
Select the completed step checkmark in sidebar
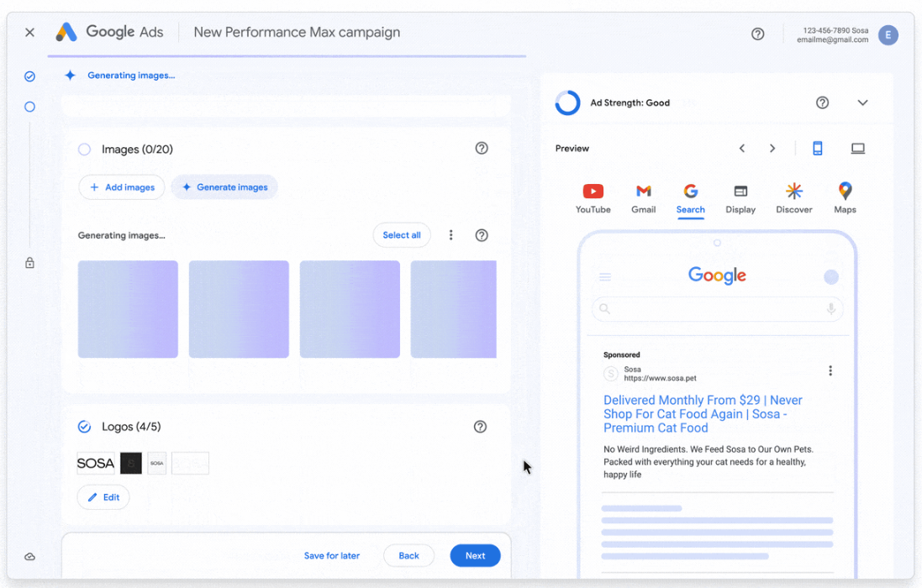[30, 76]
